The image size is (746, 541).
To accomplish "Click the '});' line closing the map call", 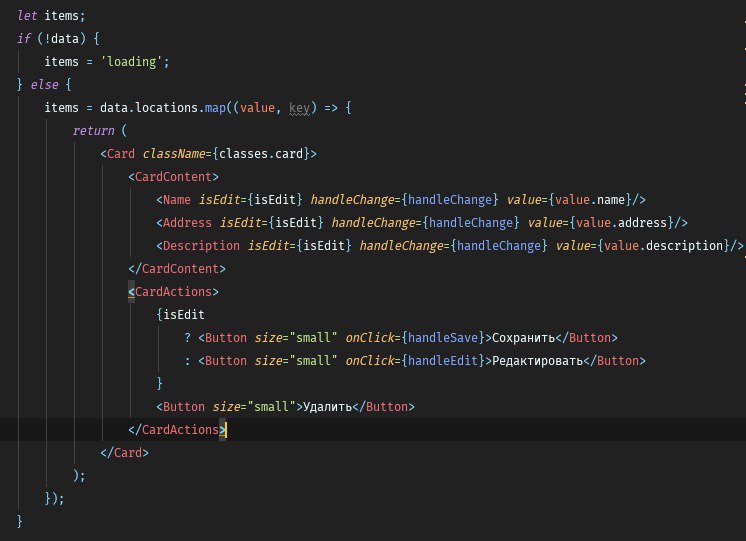I will point(54,499).
